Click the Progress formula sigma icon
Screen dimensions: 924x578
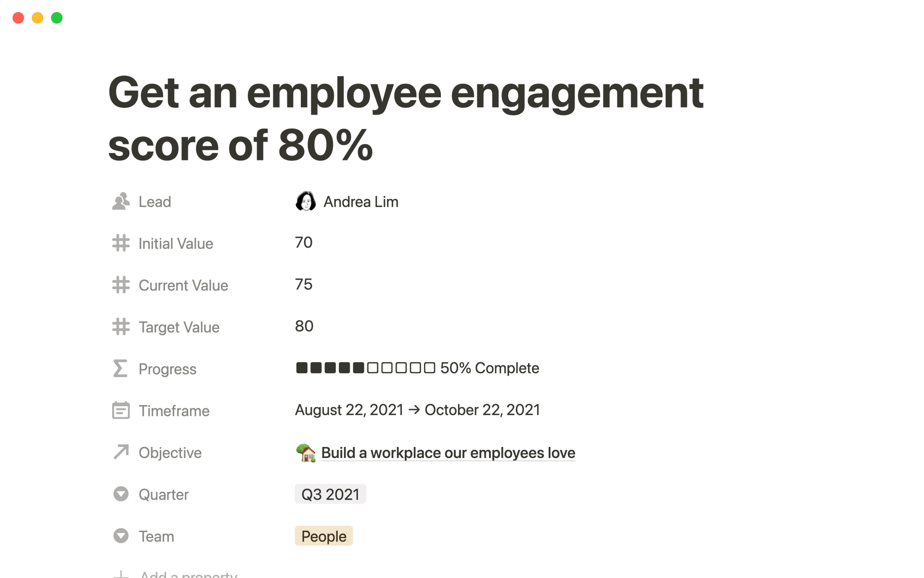(120, 368)
